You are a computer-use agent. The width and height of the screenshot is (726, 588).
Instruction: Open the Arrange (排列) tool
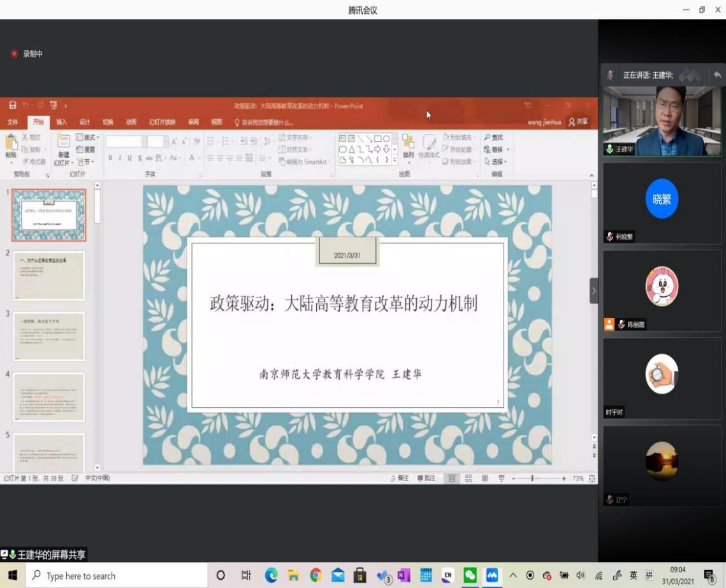tap(408, 147)
